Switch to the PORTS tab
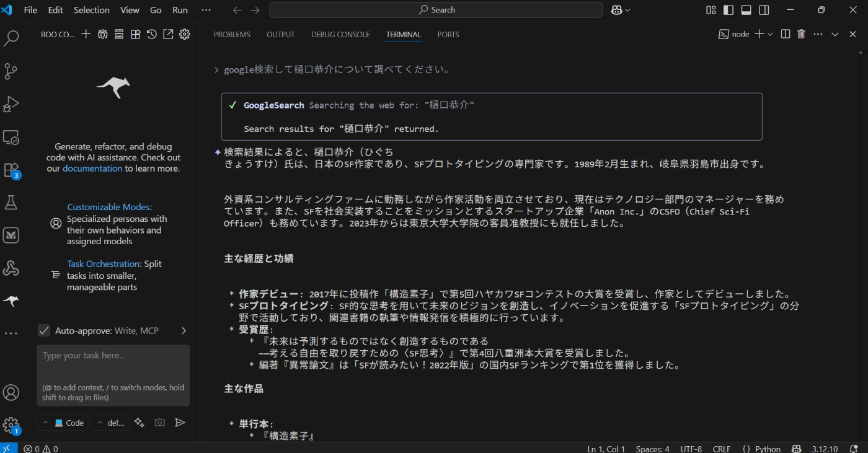Image resolution: width=868 pixels, height=453 pixels. coord(448,35)
